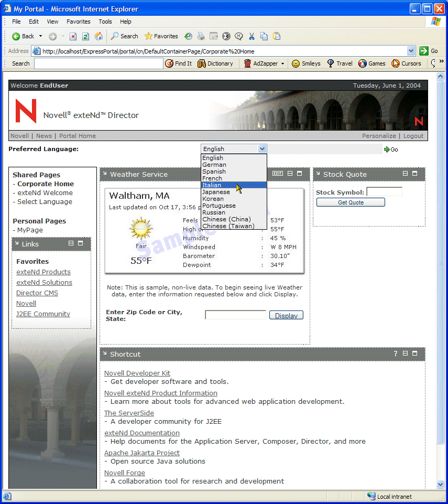Click the Smileys toolbar button
448x504 pixels.
(306, 63)
